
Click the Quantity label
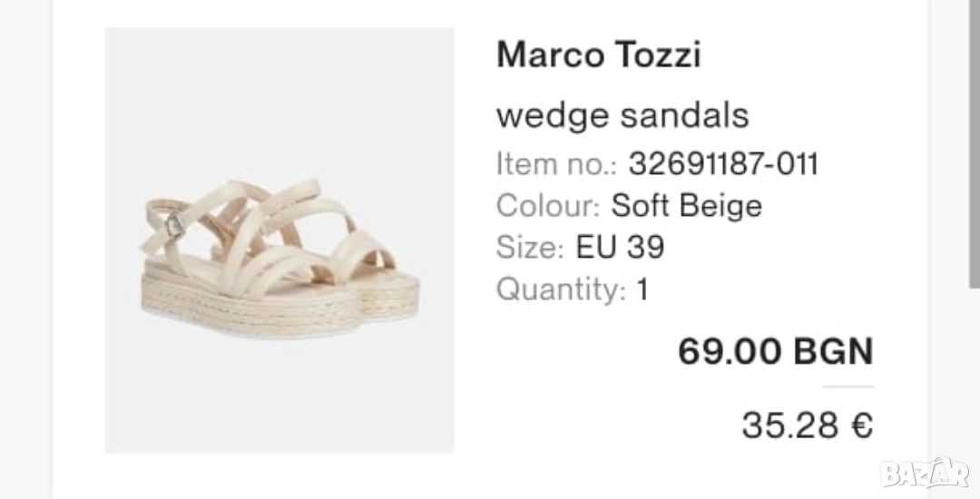click(x=561, y=289)
